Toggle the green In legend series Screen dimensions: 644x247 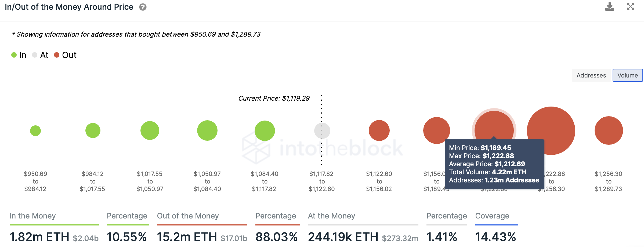pyautogui.click(x=19, y=55)
